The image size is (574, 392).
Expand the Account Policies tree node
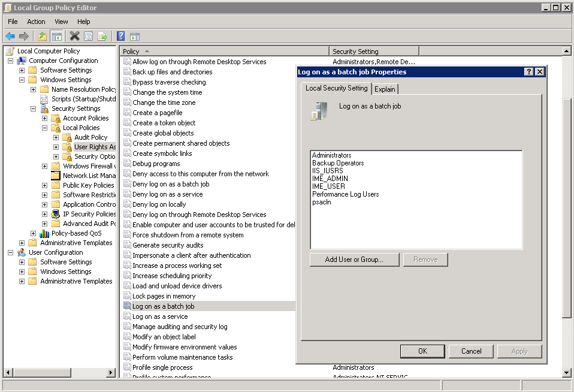pos(44,118)
